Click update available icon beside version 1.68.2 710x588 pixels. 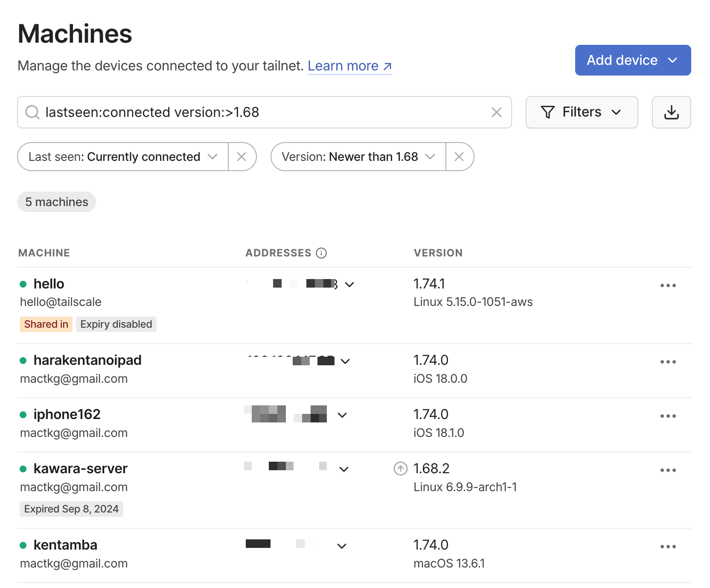click(400, 469)
